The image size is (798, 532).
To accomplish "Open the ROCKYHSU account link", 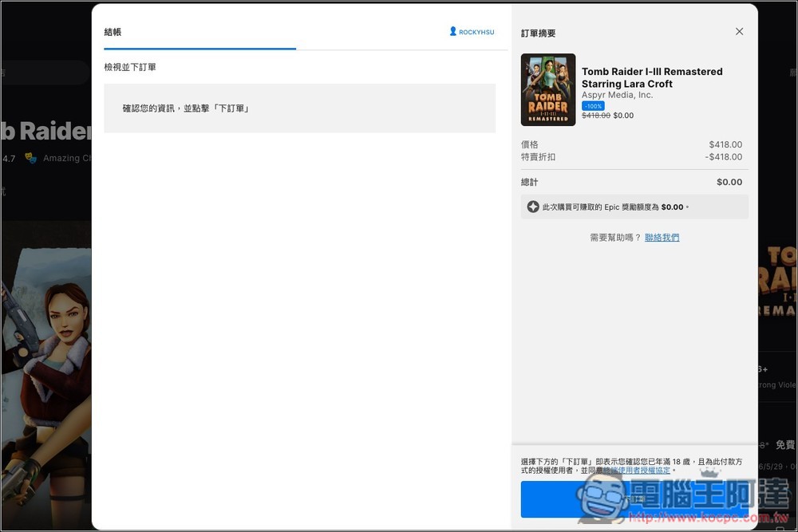I will click(x=472, y=32).
